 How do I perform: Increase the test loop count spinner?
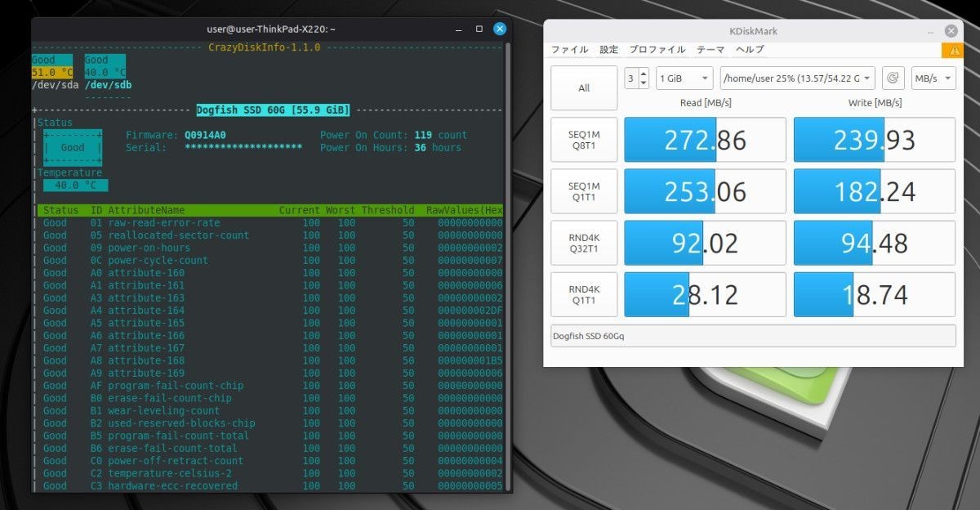point(644,74)
